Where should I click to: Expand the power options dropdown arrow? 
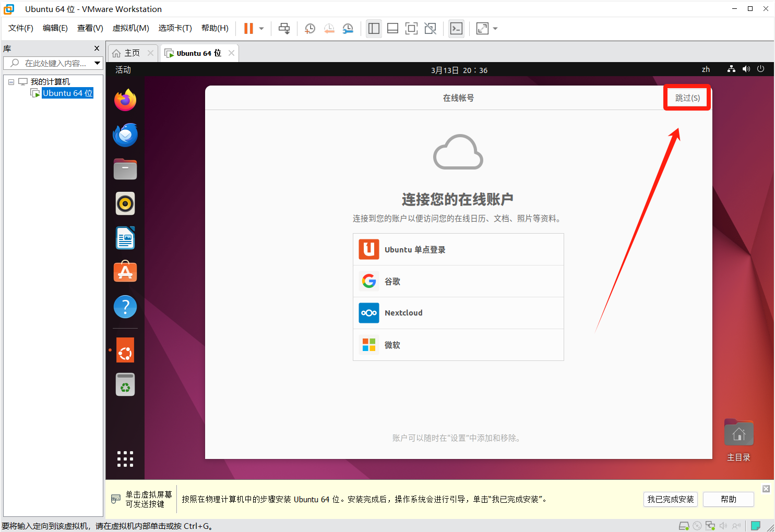pyautogui.click(x=261, y=29)
